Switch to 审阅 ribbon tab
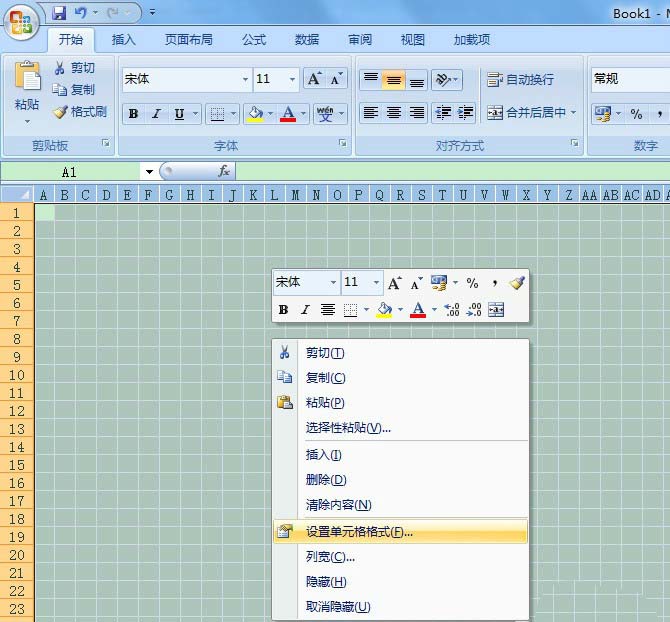The width and height of the screenshot is (670, 622). coord(360,40)
